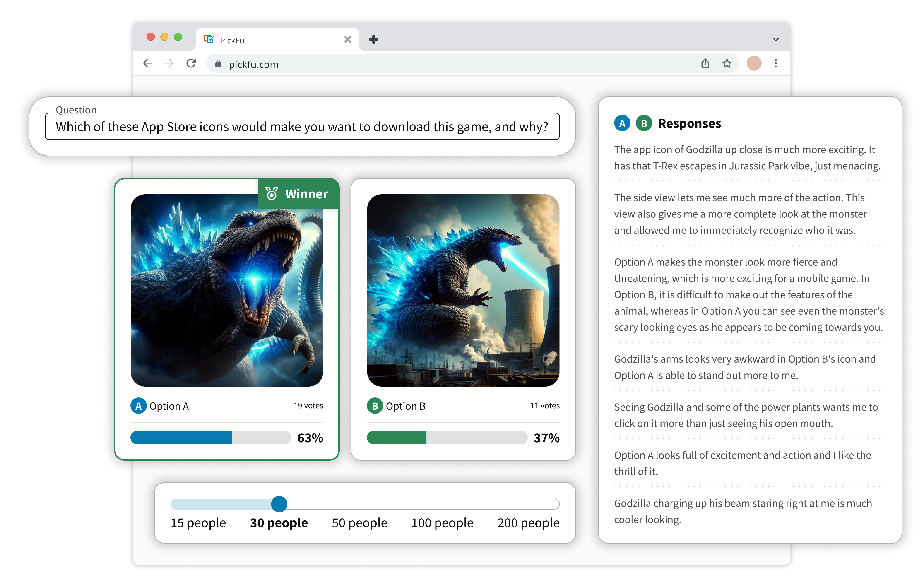
Task: Select the 15 people label
Action: tap(198, 523)
